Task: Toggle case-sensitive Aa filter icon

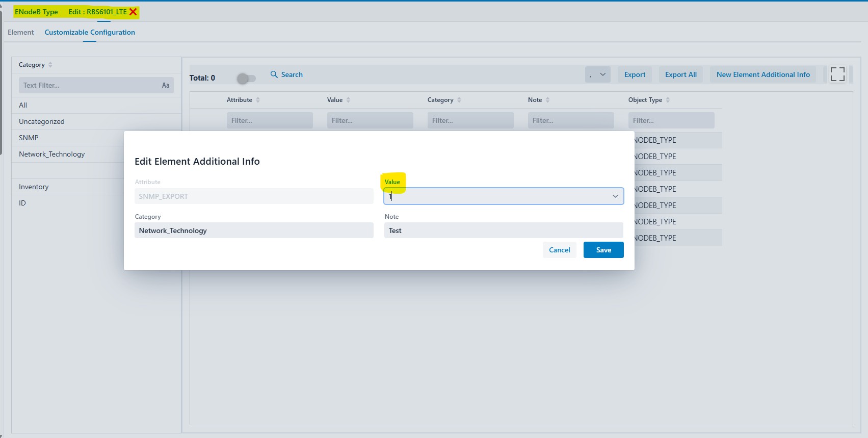Action: tap(166, 85)
